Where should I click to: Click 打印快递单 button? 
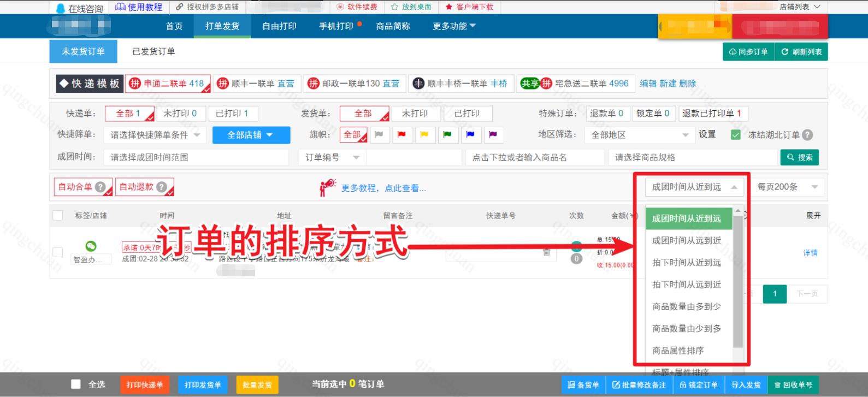tap(145, 384)
